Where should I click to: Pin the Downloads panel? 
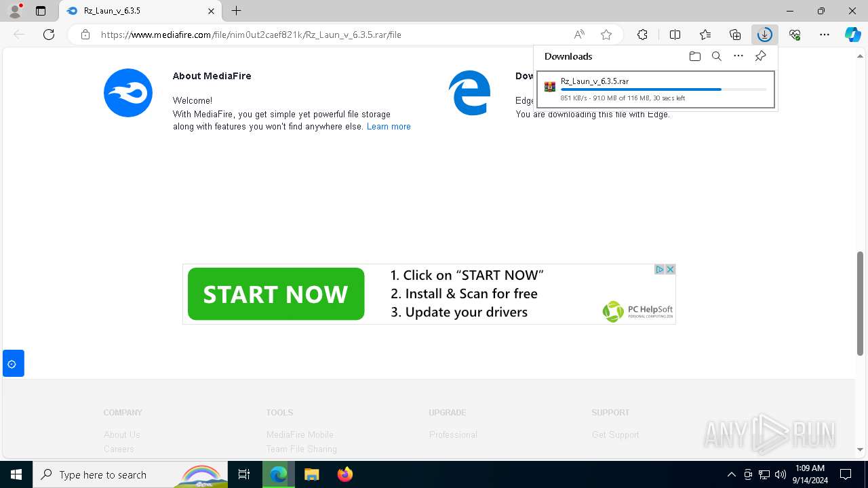pyautogui.click(x=760, y=56)
